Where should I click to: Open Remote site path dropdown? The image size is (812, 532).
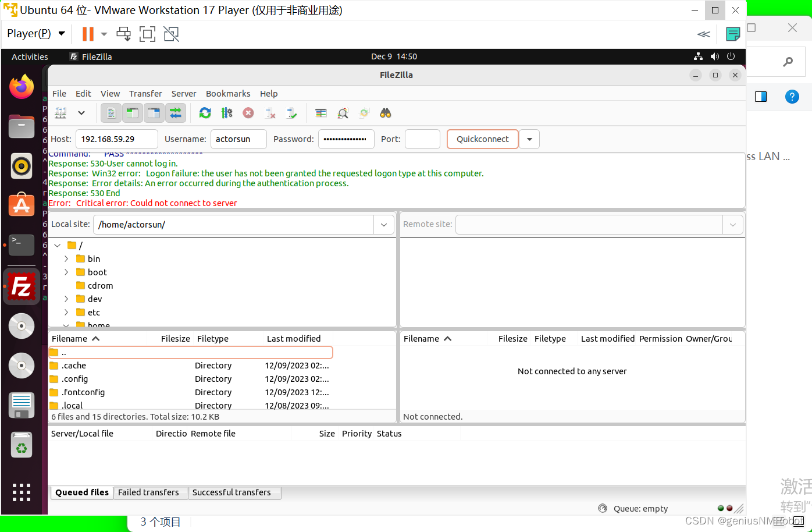pos(733,225)
